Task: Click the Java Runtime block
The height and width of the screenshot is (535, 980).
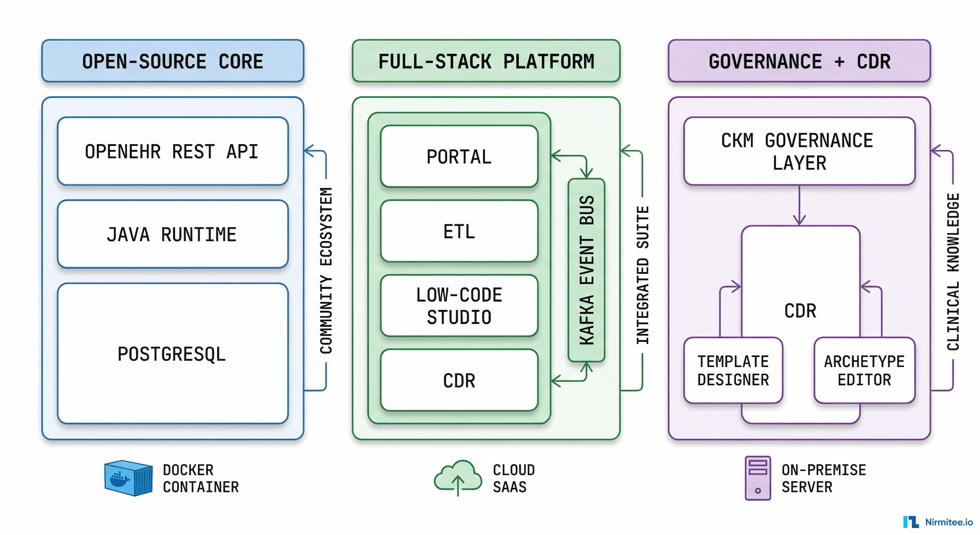Action: click(172, 234)
